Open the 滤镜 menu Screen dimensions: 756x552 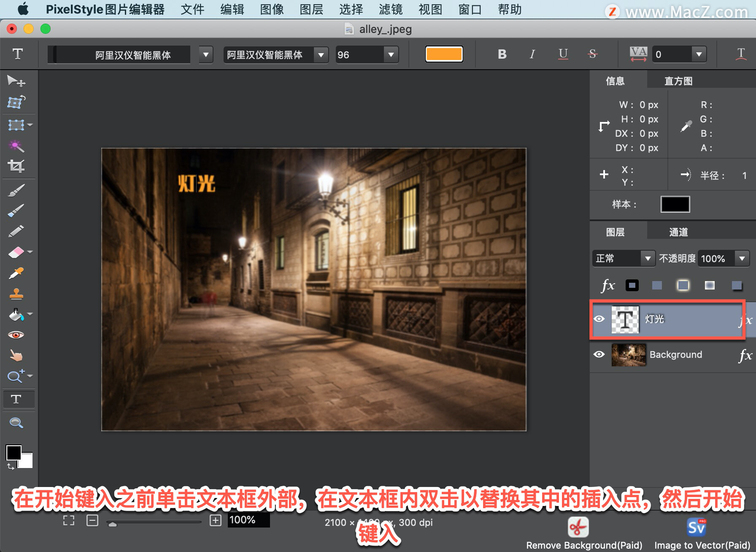390,9
